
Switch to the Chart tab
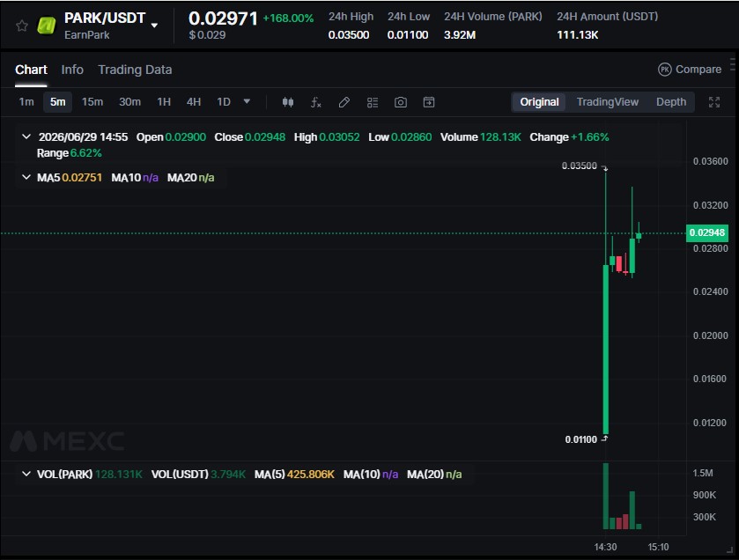click(x=31, y=70)
